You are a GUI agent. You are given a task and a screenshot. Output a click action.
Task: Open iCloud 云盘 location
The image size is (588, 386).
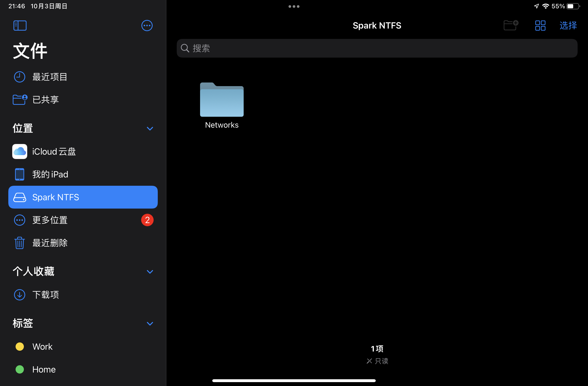coord(54,151)
